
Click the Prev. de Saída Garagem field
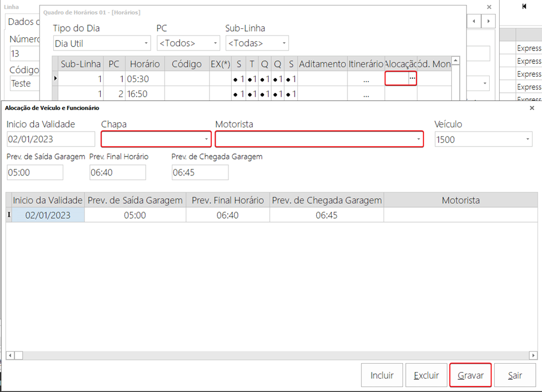point(35,172)
